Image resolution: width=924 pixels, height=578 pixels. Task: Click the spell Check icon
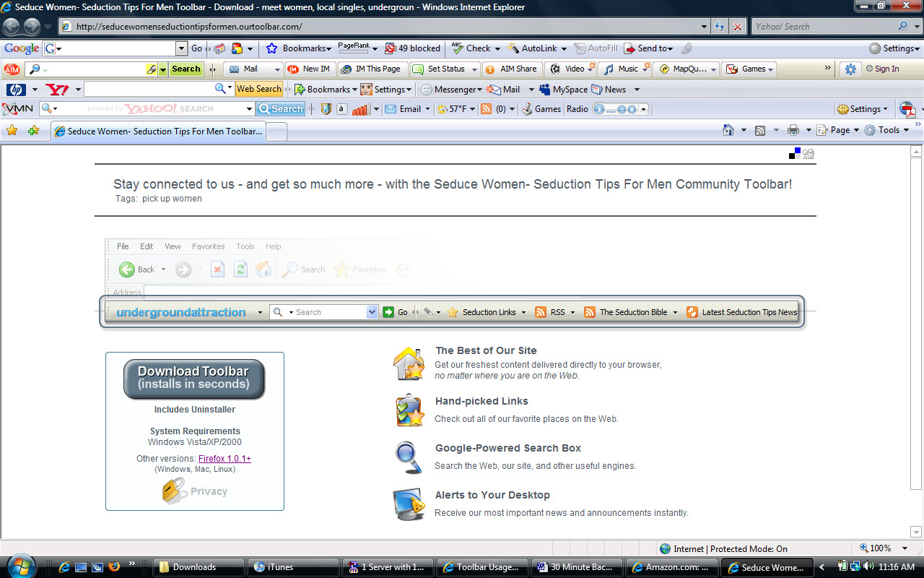coord(457,48)
